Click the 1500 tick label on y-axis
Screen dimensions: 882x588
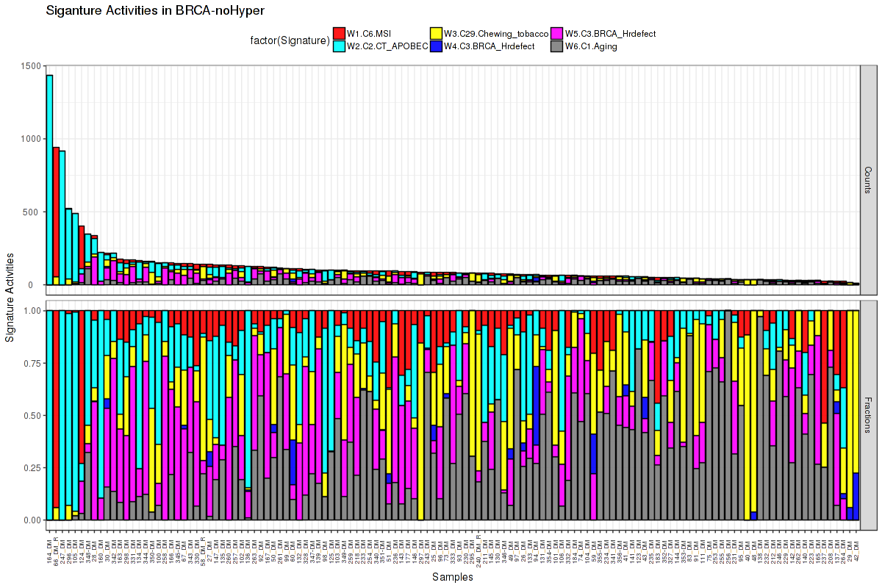[31, 66]
